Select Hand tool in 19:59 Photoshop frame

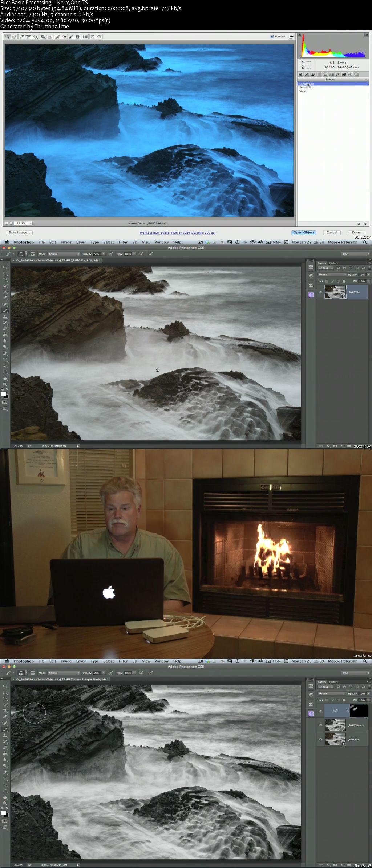point(5,797)
